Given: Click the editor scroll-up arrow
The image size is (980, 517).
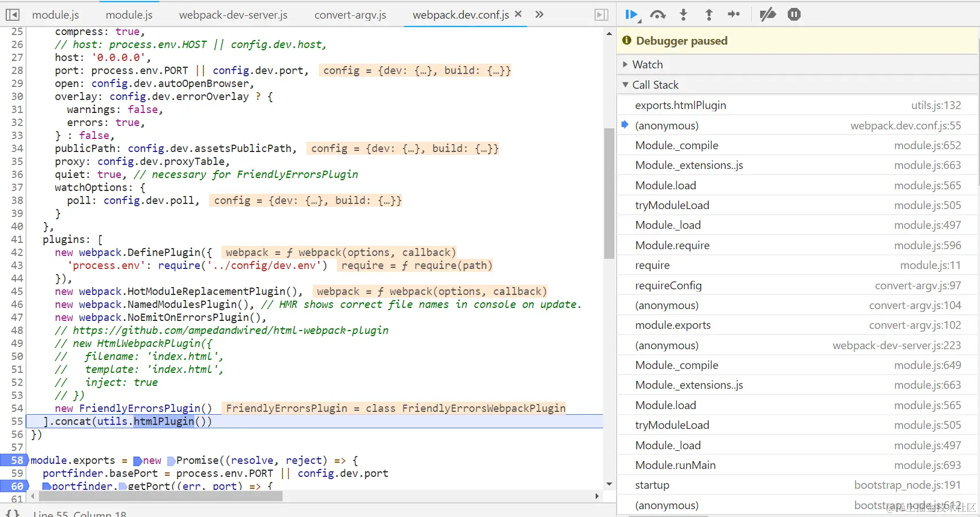Looking at the screenshot, I should coord(609,34).
